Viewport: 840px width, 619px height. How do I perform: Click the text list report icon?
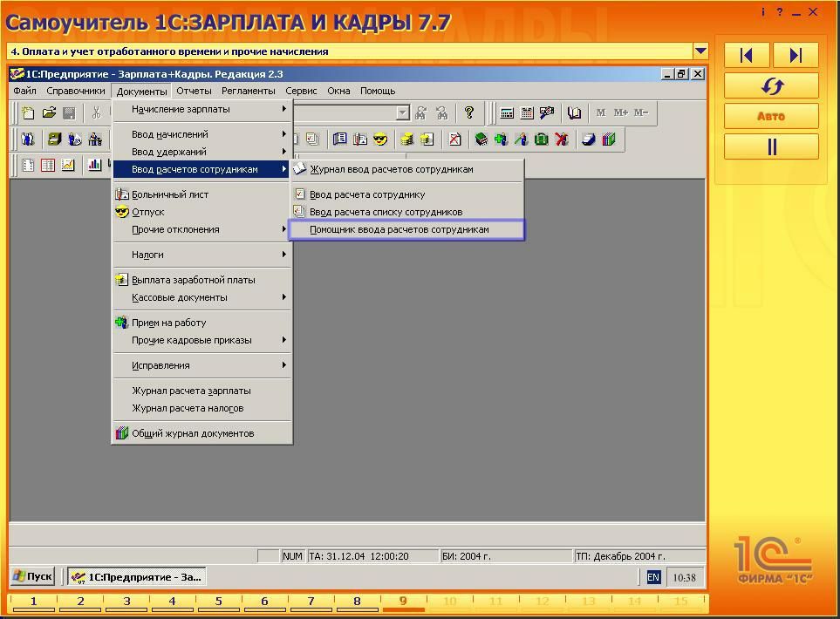click(x=28, y=165)
